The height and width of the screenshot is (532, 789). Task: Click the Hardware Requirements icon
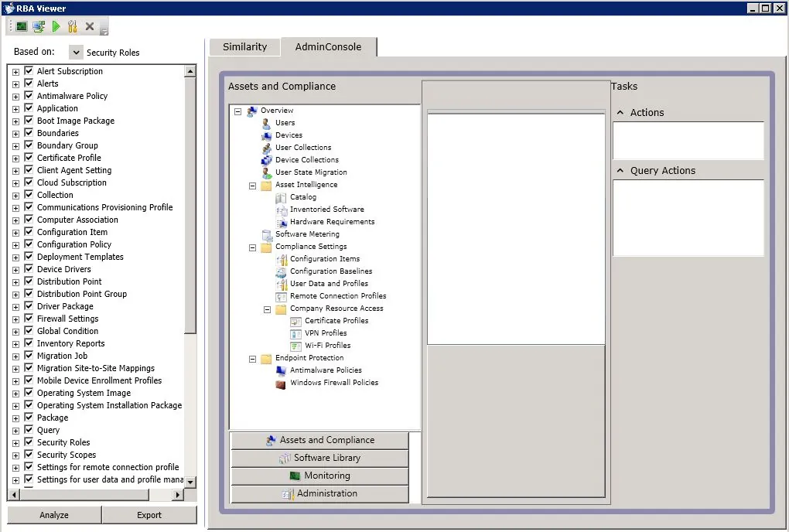(x=281, y=222)
